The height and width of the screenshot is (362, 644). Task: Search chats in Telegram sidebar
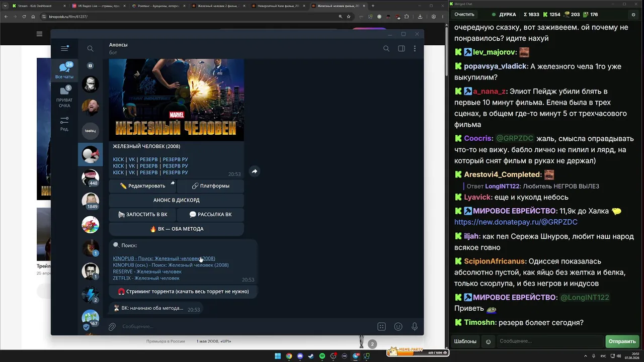click(x=90, y=49)
